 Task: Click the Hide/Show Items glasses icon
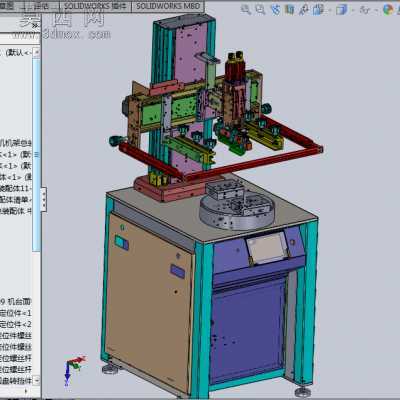pos(365,10)
